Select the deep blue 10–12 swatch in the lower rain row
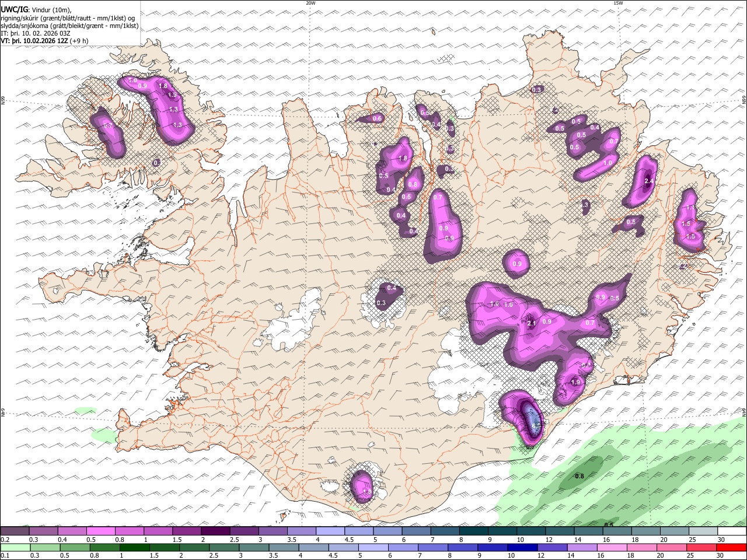Image resolution: width=747 pixels, height=560 pixels. point(522,547)
